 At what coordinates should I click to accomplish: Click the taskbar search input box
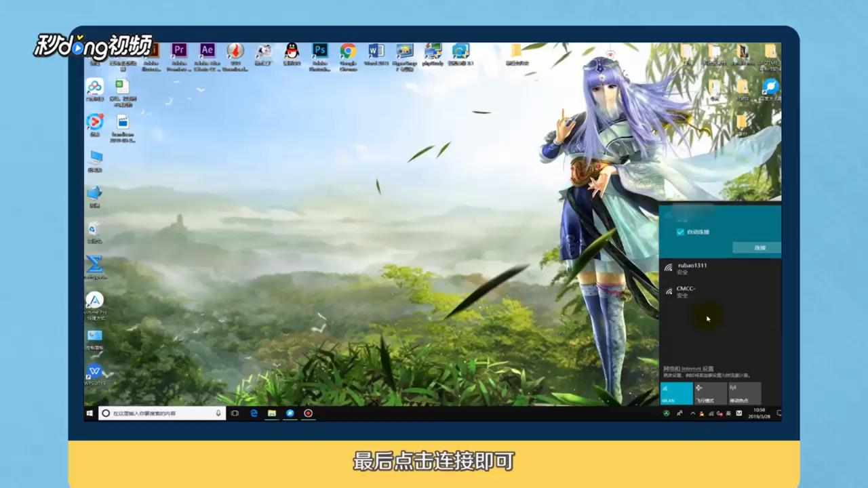click(x=163, y=413)
